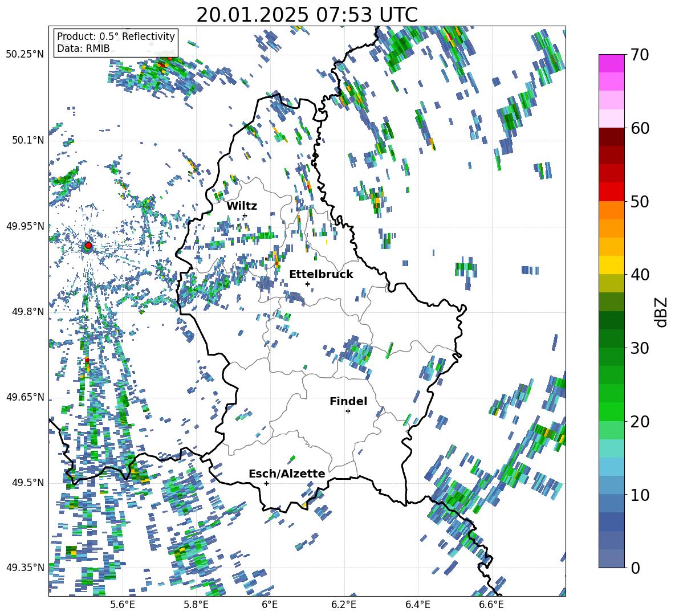Click the Findel station cross marker
Image resolution: width=675 pixels, height=616 pixels.
pyautogui.click(x=348, y=411)
